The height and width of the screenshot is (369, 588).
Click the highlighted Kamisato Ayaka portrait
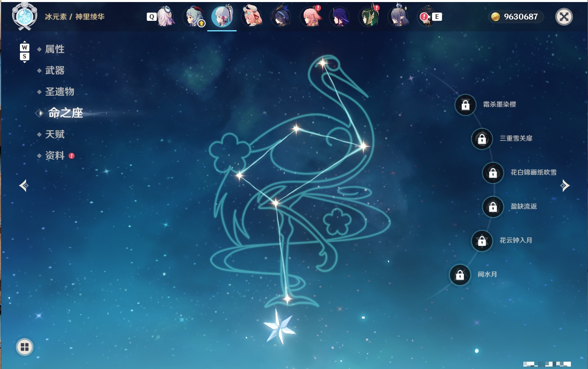tap(222, 16)
